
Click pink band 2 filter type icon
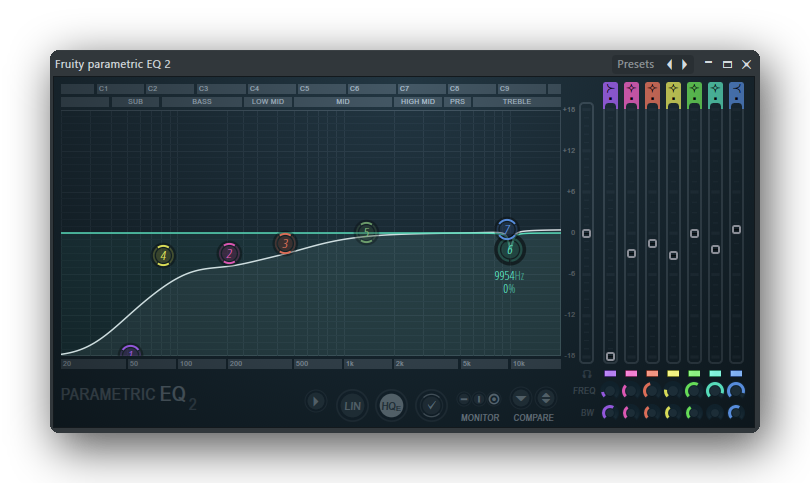click(631, 88)
